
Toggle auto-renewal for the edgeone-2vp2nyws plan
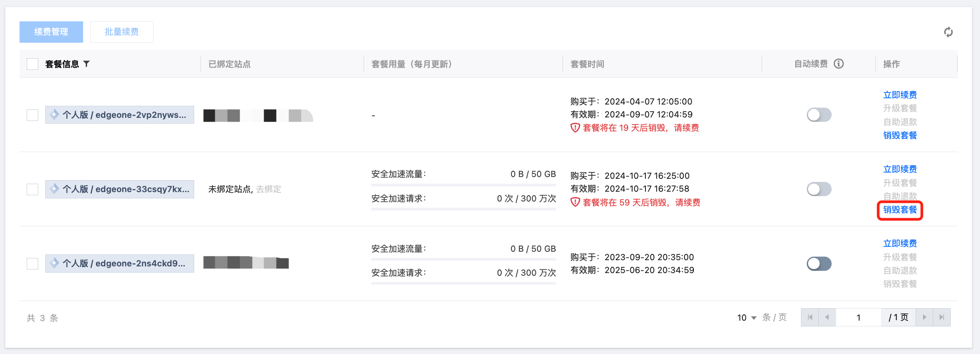819,115
